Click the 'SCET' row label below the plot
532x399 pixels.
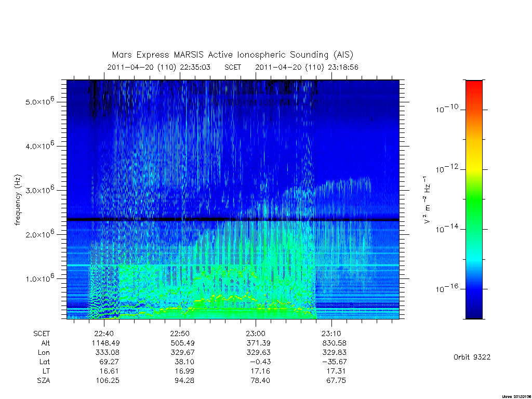[x=42, y=334]
